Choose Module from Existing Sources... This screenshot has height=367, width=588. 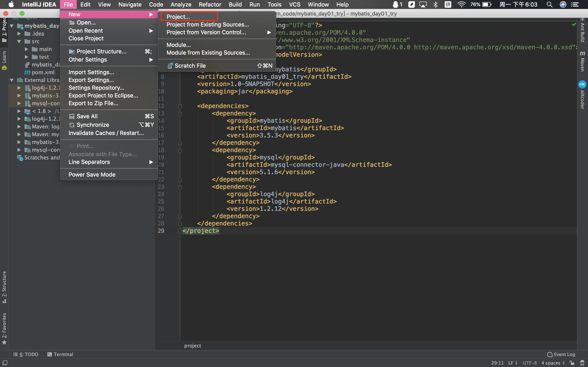click(x=208, y=53)
